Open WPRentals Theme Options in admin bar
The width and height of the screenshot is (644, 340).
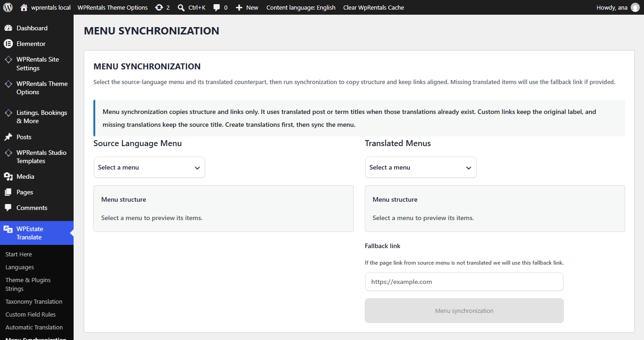pyautogui.click(x=113, y=7)
